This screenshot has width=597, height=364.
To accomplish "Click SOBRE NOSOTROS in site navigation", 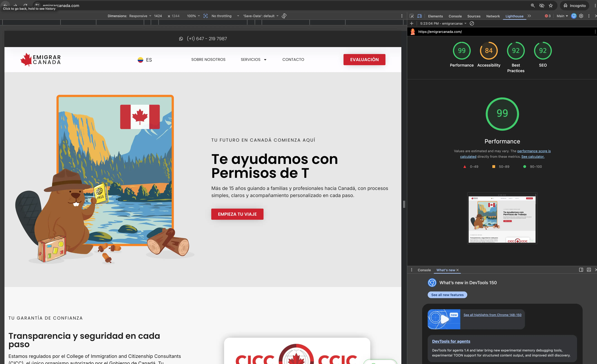I will [x=208, y=60].
